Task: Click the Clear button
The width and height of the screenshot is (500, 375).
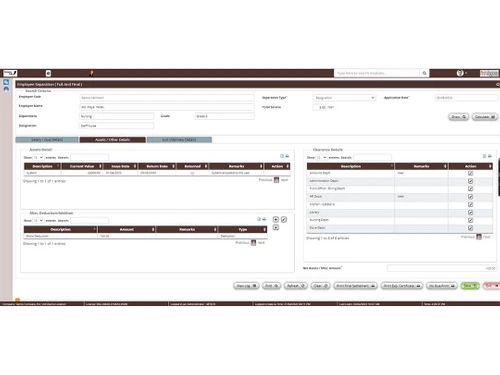Action: click(x=321, y=286)
